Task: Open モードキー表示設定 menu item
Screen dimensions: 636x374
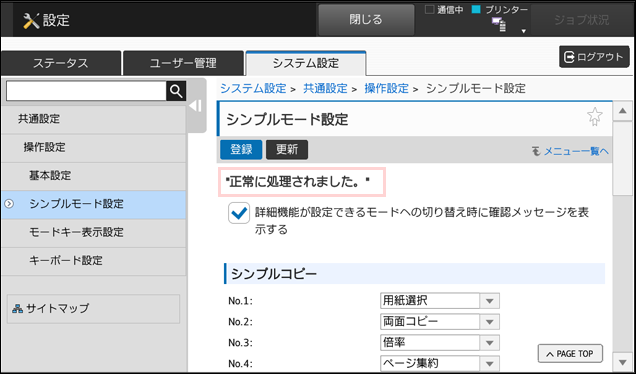Action: coord(94,232)
